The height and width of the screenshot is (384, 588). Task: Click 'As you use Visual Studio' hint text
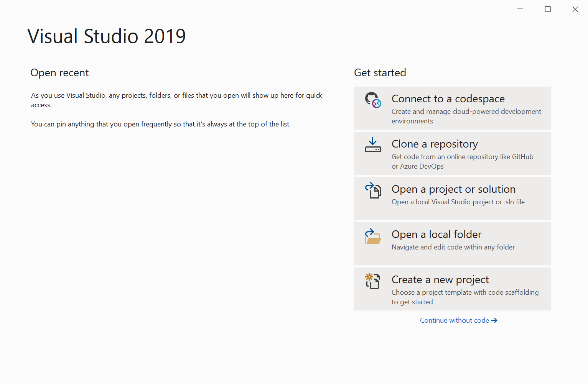pyautogui.click(x=176, y=100)
